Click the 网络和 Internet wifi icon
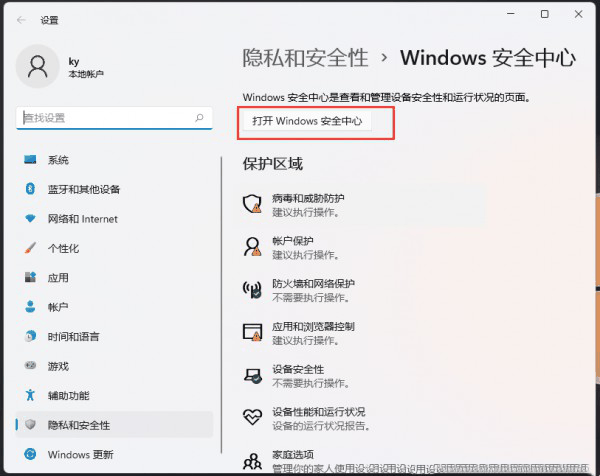 (x=30, y=218)
